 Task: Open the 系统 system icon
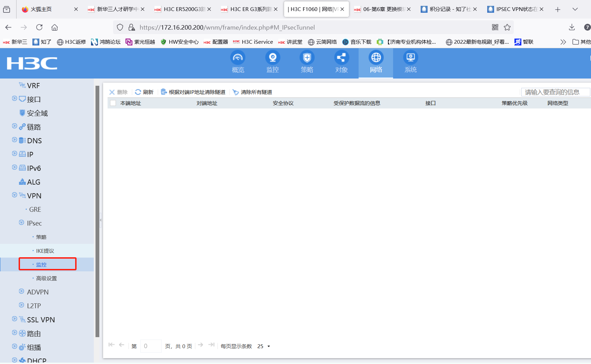coord(410,58)
